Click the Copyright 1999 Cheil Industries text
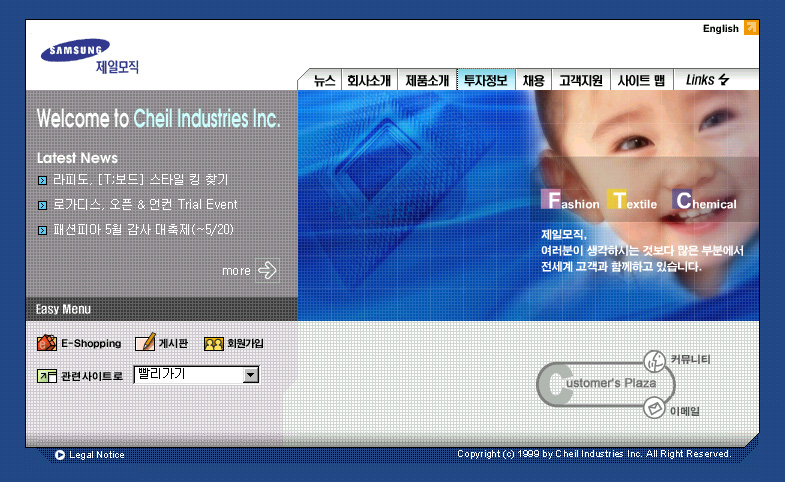The width and height of the screenshot is (785, 482). coord(594,454)
